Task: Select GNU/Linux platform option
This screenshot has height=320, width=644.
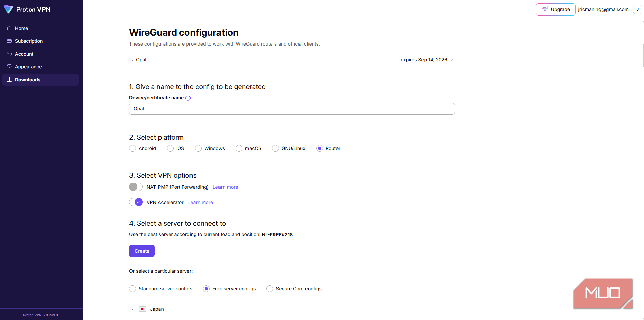Action: (x=275, y=148)
